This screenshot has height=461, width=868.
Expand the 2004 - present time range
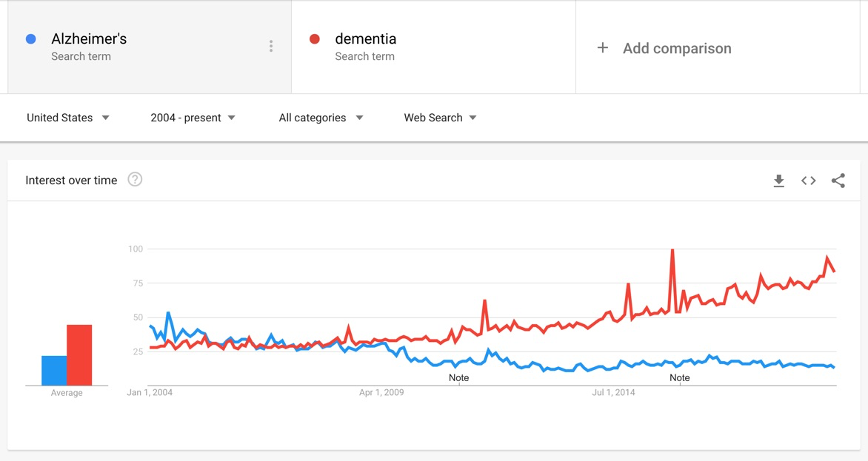[193, 118]
